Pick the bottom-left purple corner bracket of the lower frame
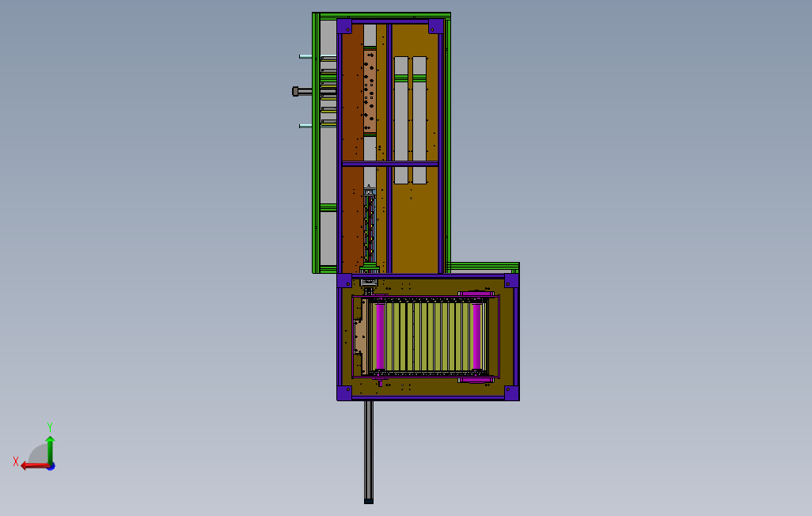 tap(344, 393)
